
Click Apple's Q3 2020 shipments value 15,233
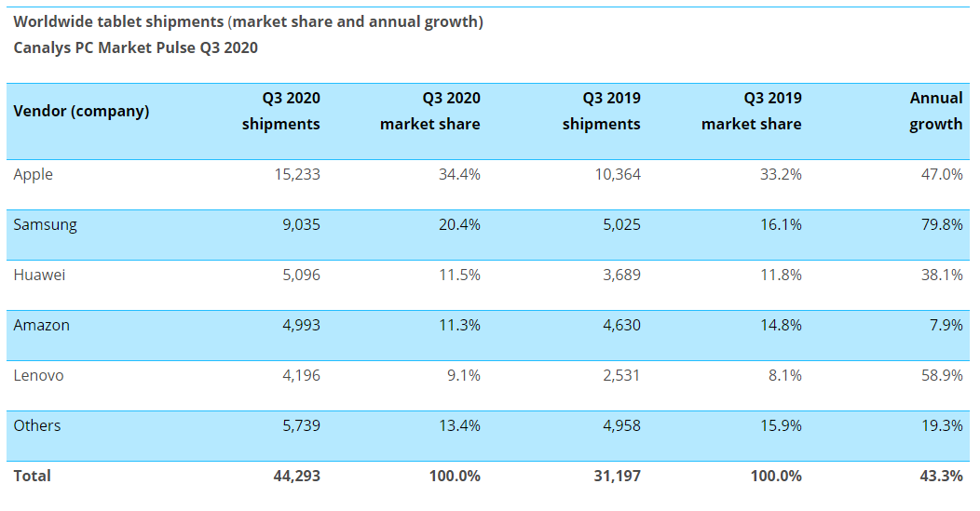(x=297, y=174)
